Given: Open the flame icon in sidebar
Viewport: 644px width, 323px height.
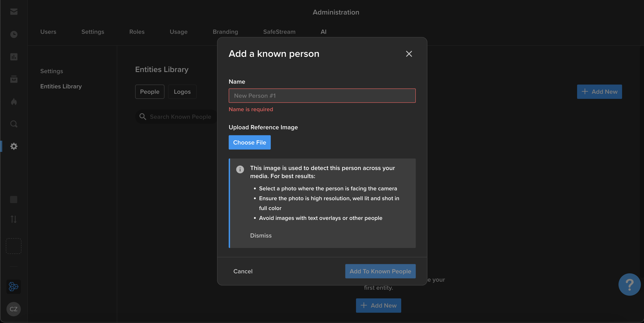Looking at the screenshot, I should coord(14,102).
